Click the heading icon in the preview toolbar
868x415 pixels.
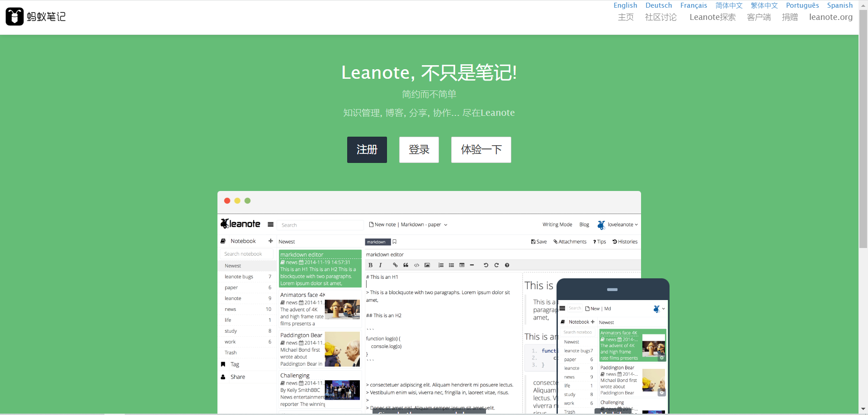(462, 265)
